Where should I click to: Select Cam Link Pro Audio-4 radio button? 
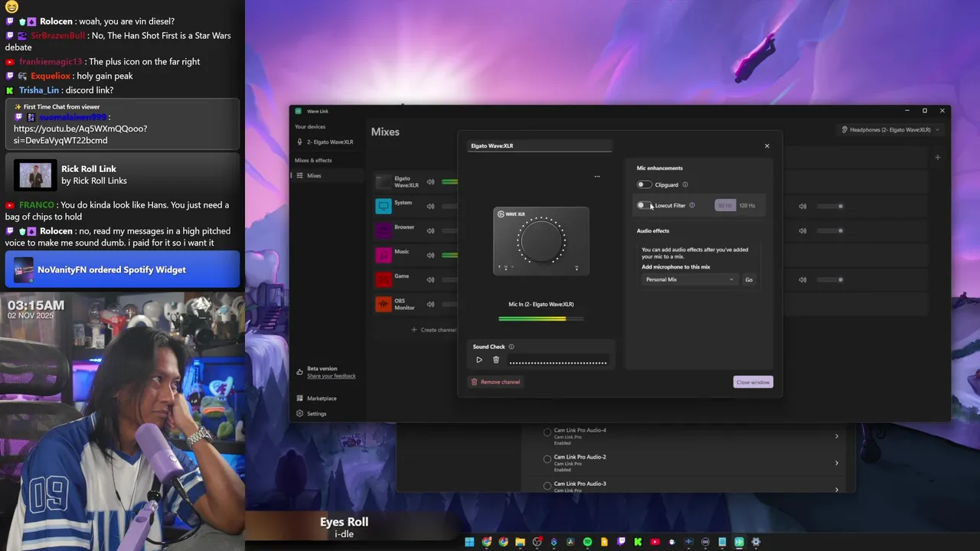[547, 433]
